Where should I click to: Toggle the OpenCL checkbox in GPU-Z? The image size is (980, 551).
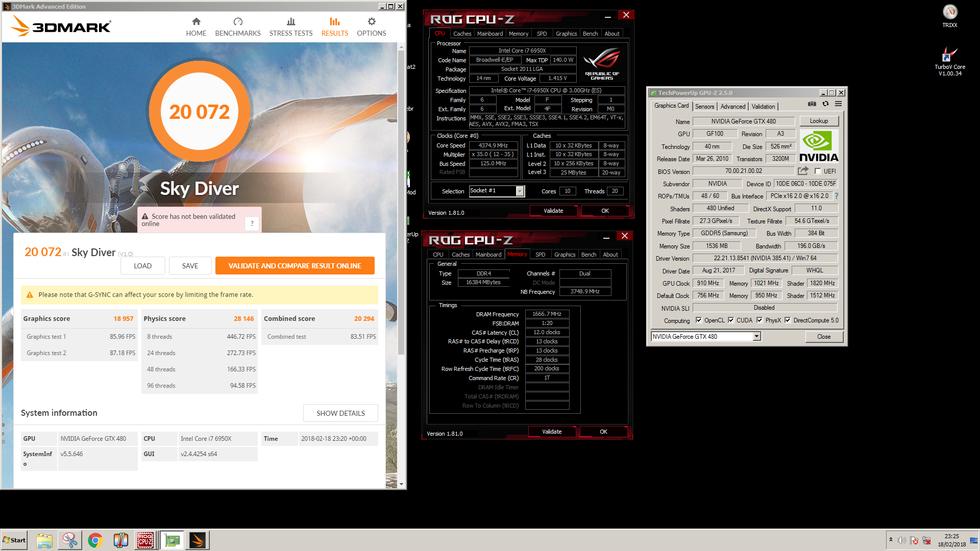(x=699, y=320)
